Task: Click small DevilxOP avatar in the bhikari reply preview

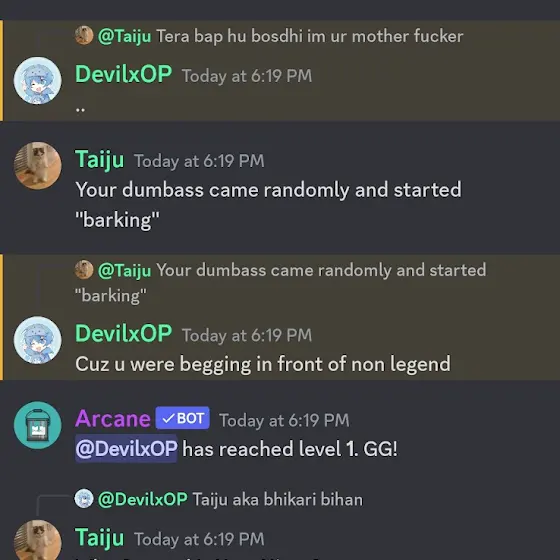Action: click(x=84, y=499)
